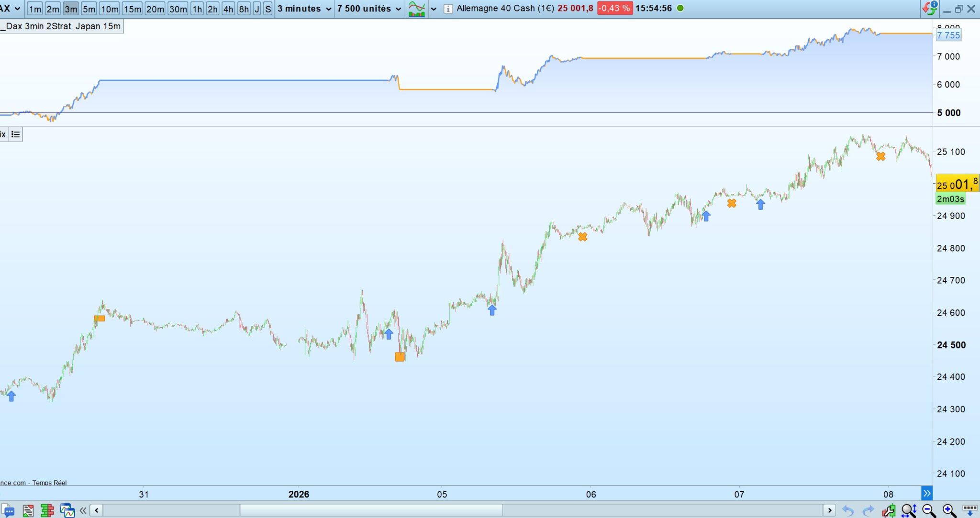
Task: Select the 3m timeframe button
Action: pos(71,9)
